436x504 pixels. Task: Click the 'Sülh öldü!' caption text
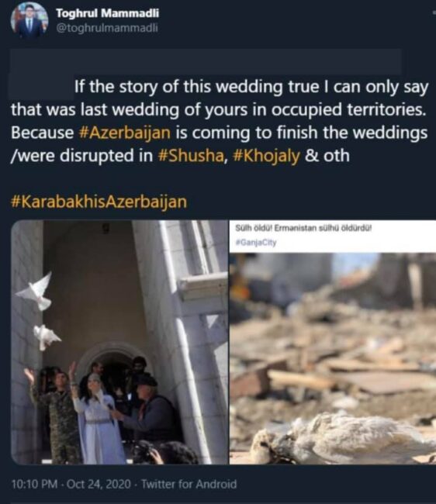tap(303, 229)
